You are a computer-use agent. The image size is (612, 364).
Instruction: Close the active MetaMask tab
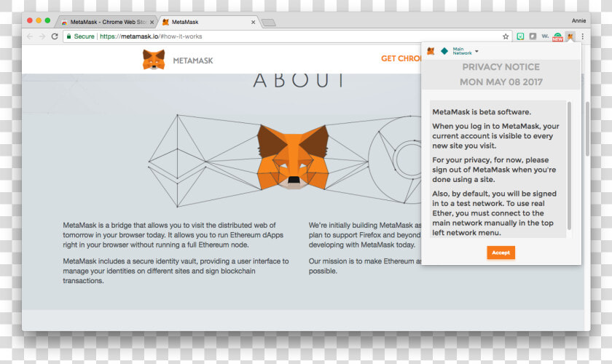[253, 23]
